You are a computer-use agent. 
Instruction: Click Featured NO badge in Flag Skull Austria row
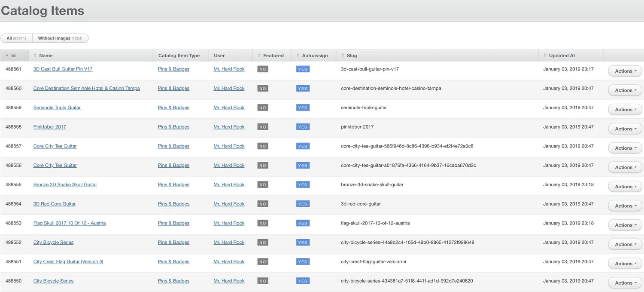[263, 223]
